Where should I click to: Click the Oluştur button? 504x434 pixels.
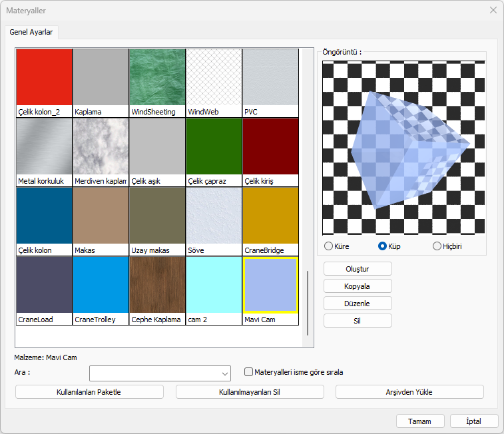(x=358, y=269)
